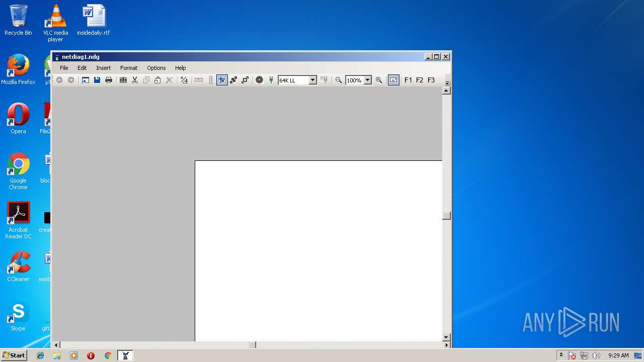Click the Zoom in magnifier
The height and width of the screenshot is (362, 644).
coord(379,80)
